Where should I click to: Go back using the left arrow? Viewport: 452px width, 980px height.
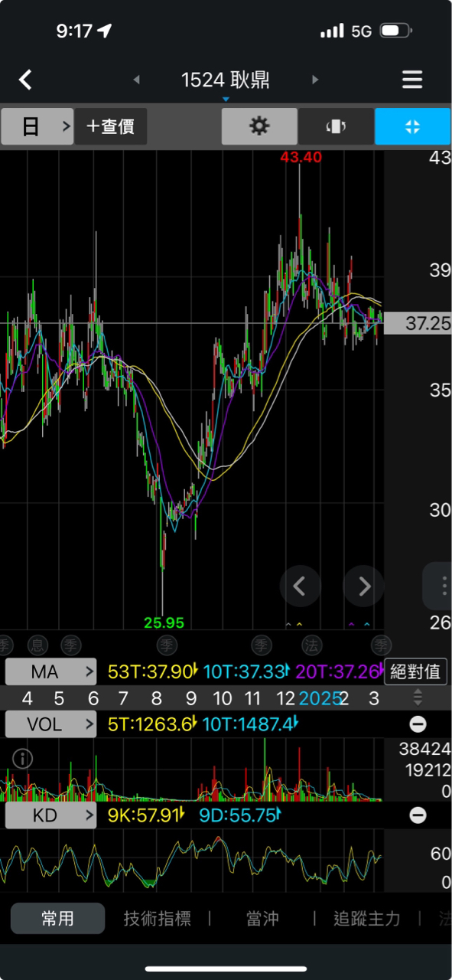26,80
